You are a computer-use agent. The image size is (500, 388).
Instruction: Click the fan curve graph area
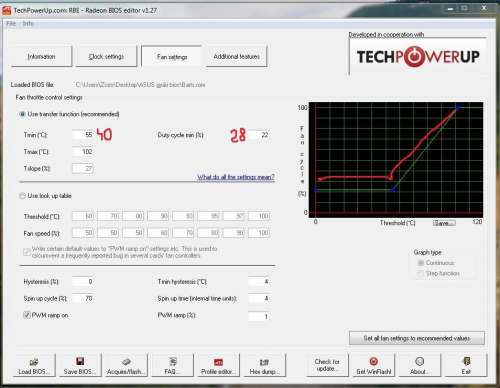[396, 160]
